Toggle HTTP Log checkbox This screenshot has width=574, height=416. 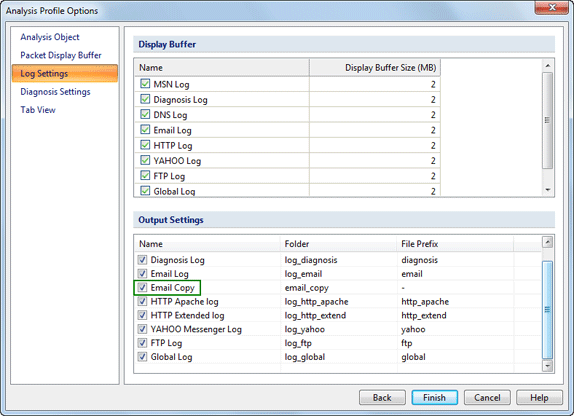coord(145,145)
